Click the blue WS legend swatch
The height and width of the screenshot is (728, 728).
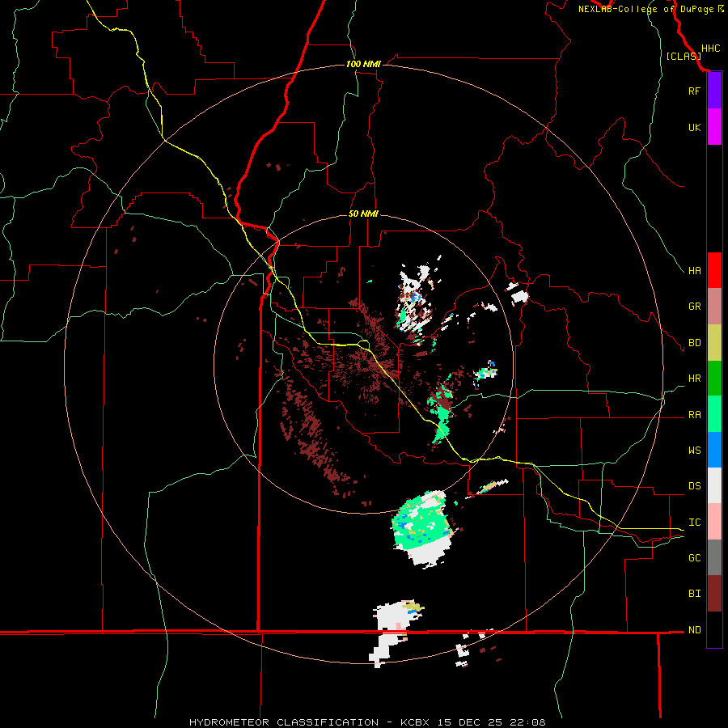(714, 450)
